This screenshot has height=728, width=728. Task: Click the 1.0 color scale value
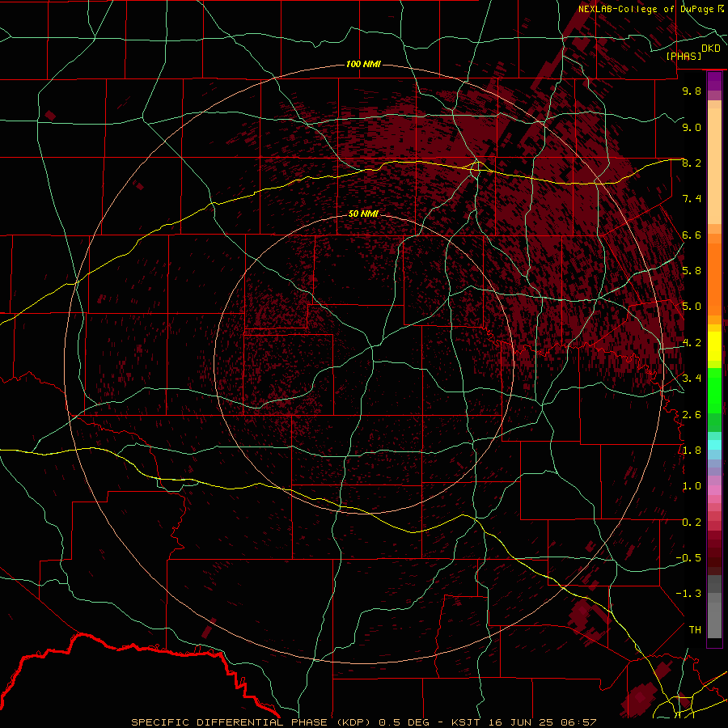pos(692,486)
